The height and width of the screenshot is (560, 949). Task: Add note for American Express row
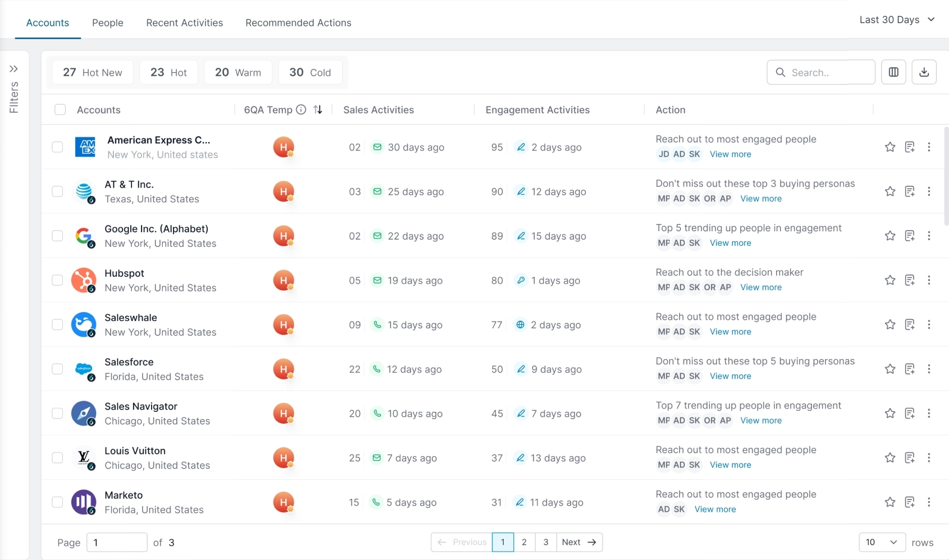coord(910,147)
